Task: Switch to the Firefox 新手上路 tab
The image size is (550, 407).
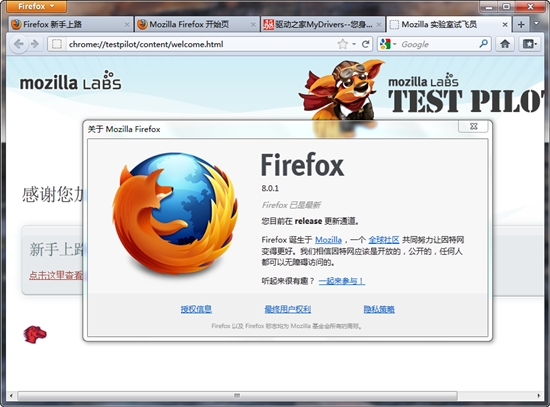Action: pos(70,25)
